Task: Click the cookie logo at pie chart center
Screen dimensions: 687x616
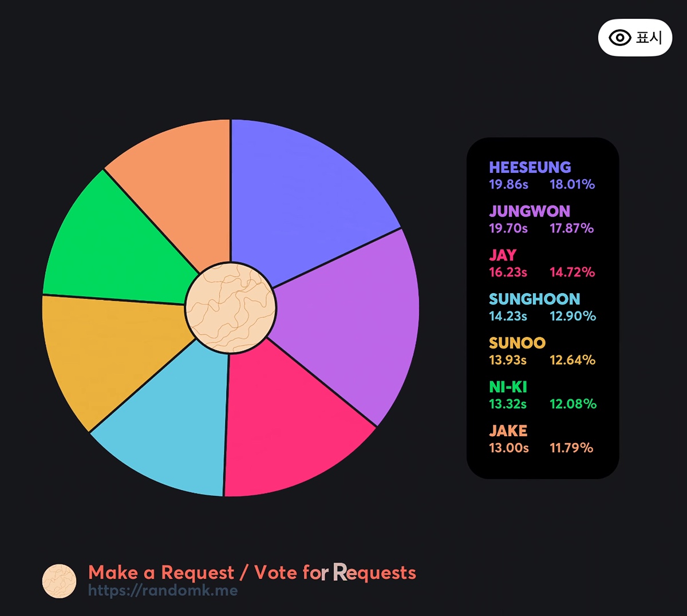Action: click(231, 308)
